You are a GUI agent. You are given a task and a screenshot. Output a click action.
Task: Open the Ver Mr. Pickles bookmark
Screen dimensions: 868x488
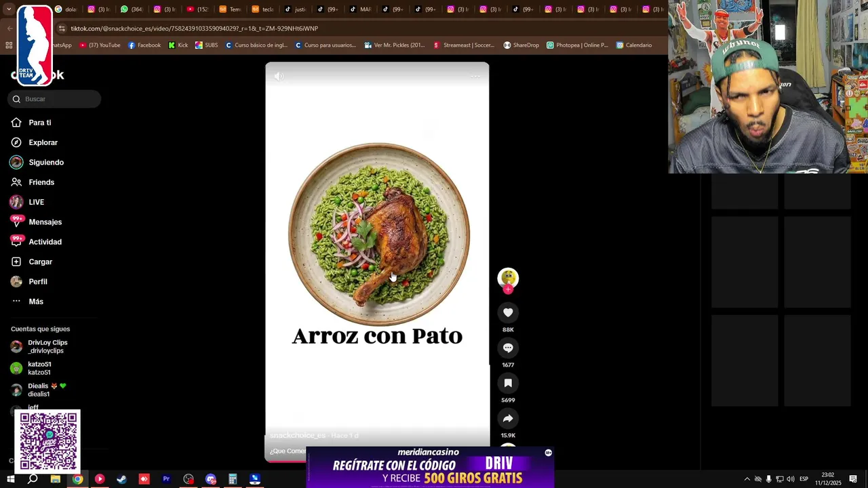pos(395,45)
